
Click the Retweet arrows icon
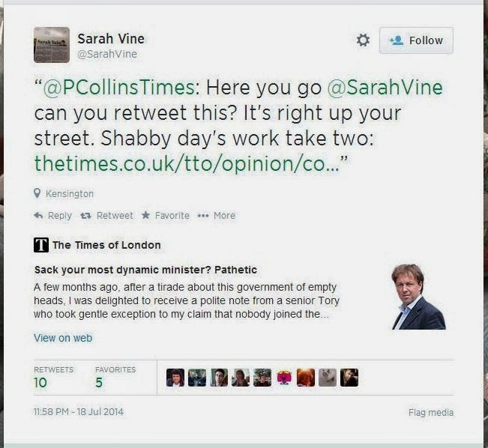click(x=85, y=216)
